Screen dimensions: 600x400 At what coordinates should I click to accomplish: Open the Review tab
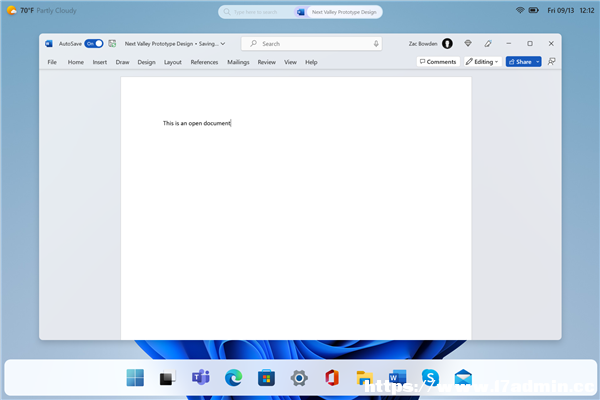pos(267,62)
